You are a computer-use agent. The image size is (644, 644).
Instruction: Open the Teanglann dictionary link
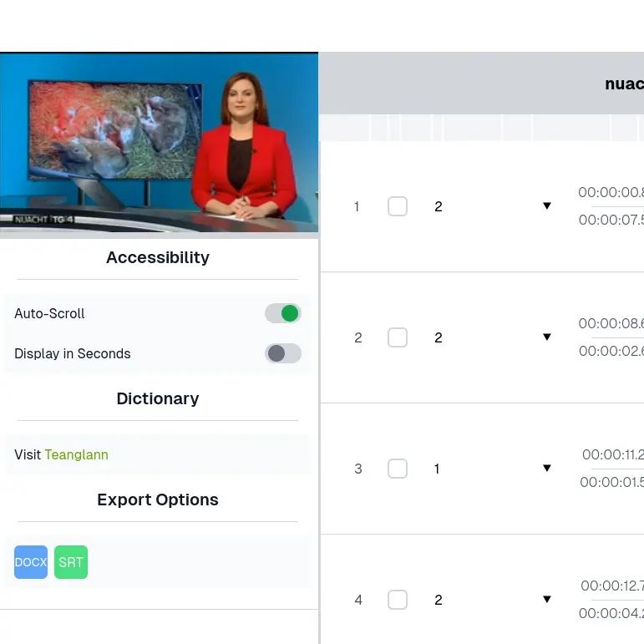click(76, 454)
